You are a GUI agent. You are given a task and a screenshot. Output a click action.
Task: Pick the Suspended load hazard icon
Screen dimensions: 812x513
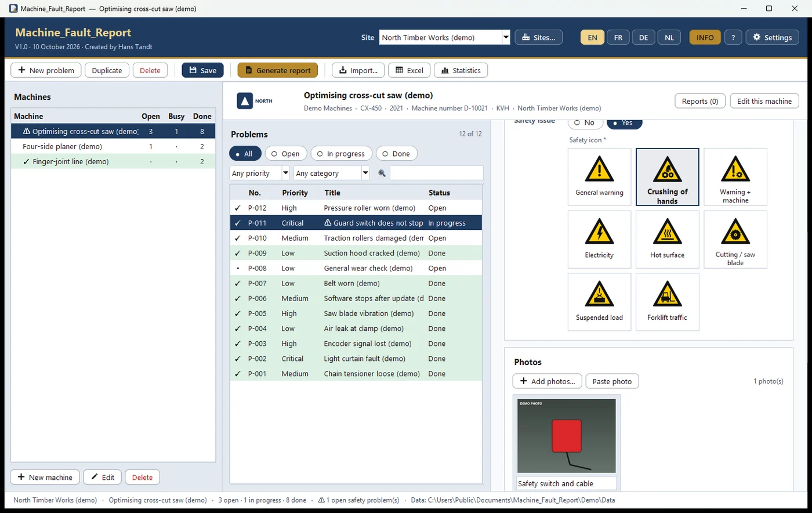coord(600,302)
